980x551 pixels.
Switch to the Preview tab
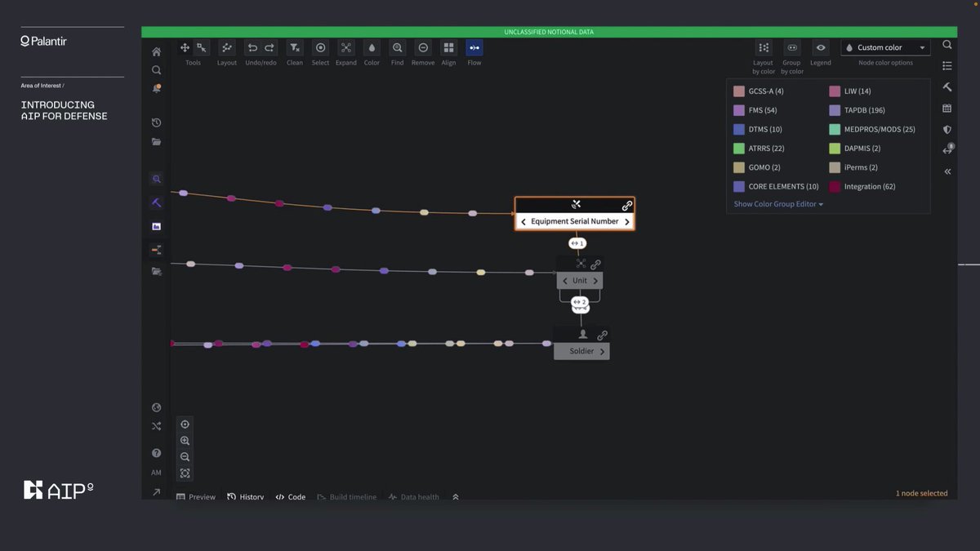196,496
